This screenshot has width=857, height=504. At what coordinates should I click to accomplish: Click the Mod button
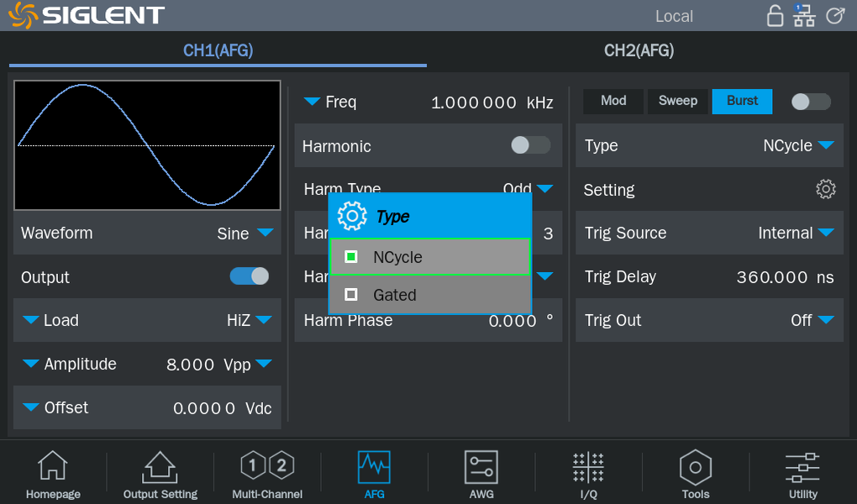click(x=613, y=101)
